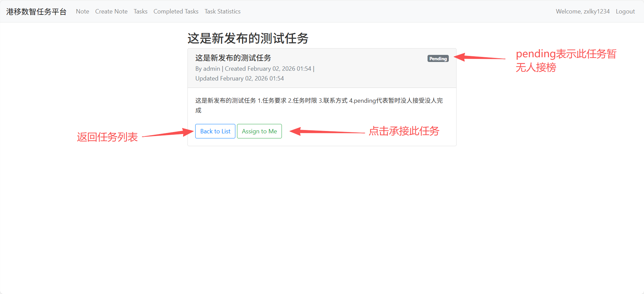Click the large page heading 这是新发布的测试任务
This screenshot has height=294, width=644.
pos(248,38)
